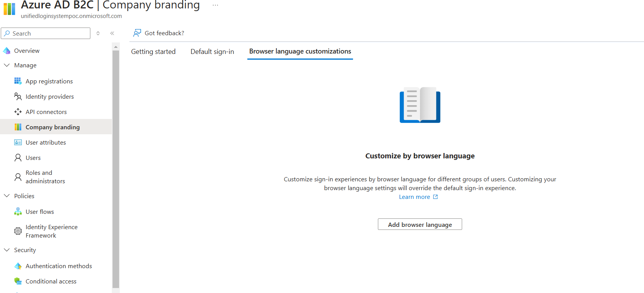Click the Authentication methods icon

[18, 266]
